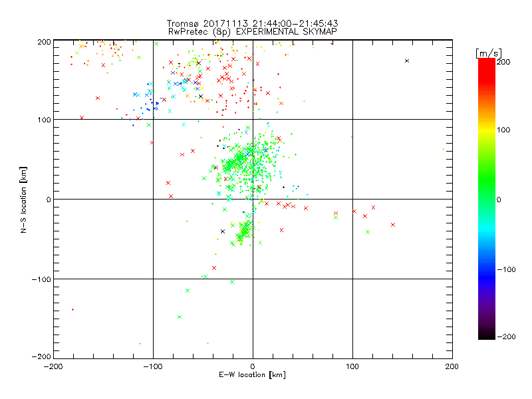The width and height of the screenshot is (532, 399).
Task: Pick the green band at colorbar zero
Action: (487, 199)
